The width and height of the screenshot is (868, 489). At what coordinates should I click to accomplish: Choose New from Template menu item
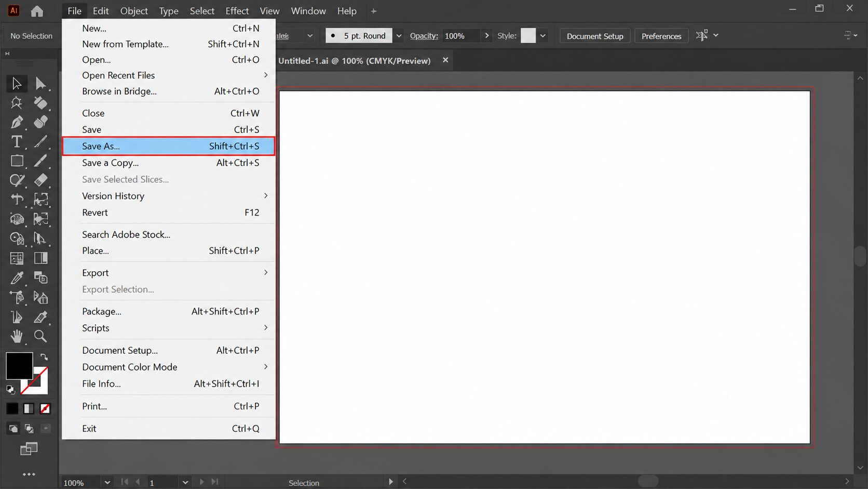[169, 44]
